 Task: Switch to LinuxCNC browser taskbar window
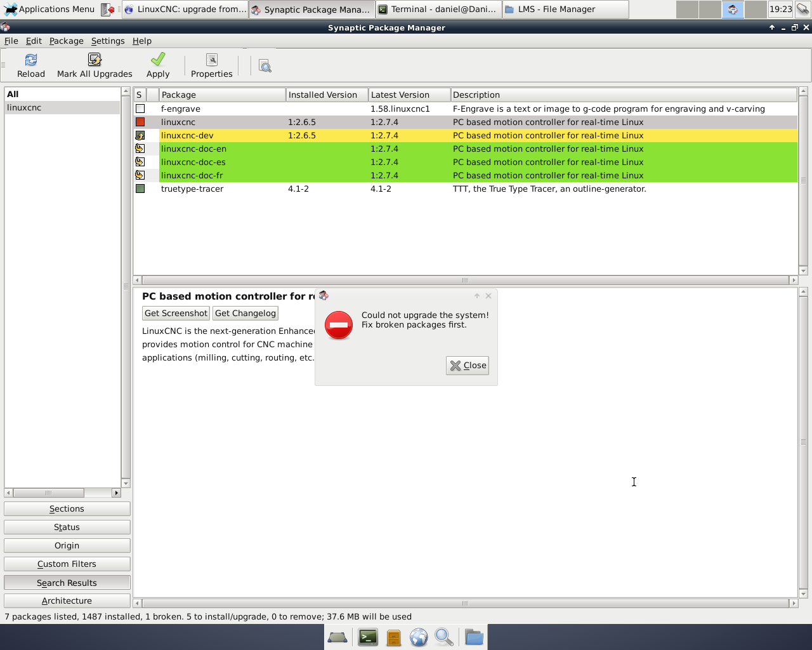[x=185, y=10]
